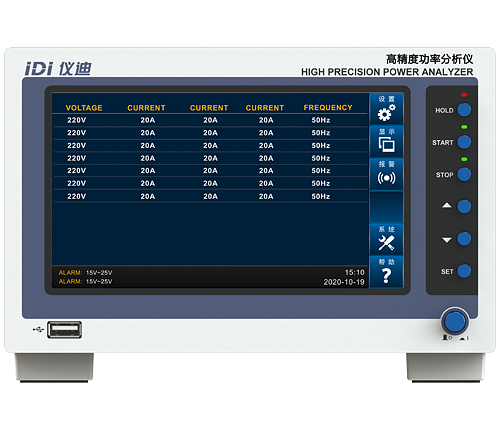The width and height of the screenshot is (500, 430).
Task: Click the USB symbol beside the port
Action: 38,330
